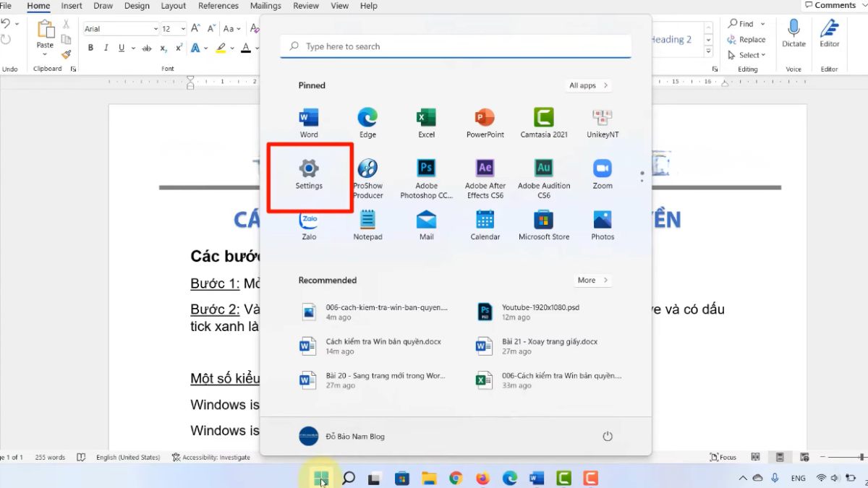The width and height of the screenshot is (868, 488).
Task: Expand Text Effects dropdown arrow
Action: tap(206, 48)
